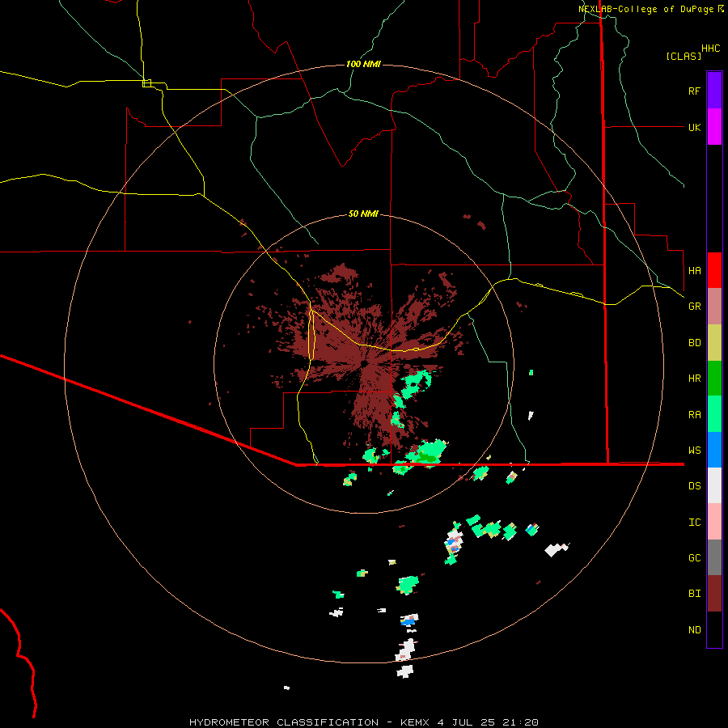Click the HA legend label
This screenshot has width=728, height=728.
tap(694, 271)
